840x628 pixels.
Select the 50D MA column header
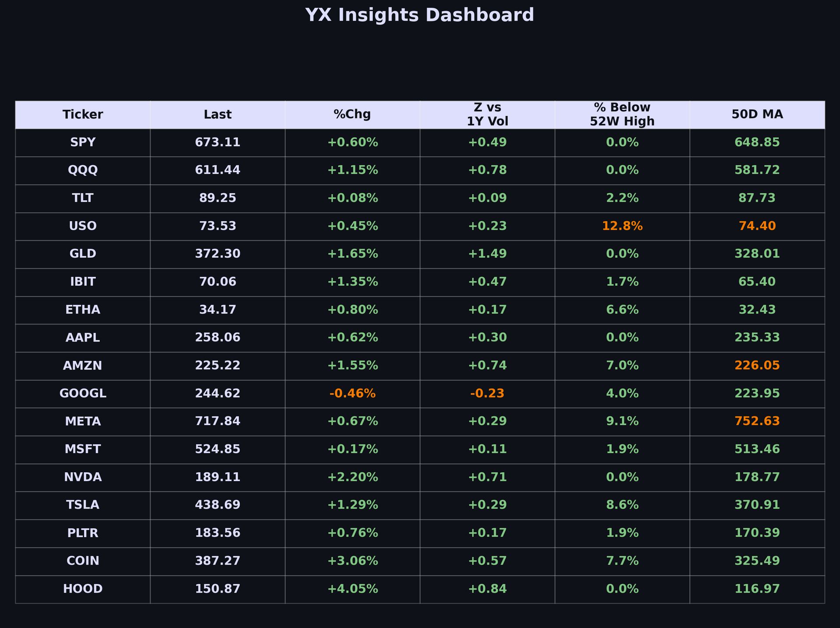[x=757, y=115]
